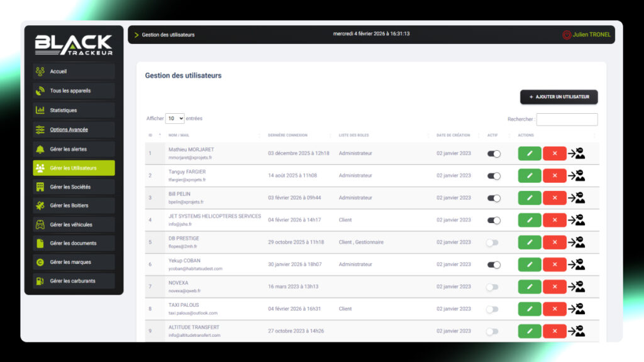Enable the active toggle for DB PRESTIGE

(492, 243)
